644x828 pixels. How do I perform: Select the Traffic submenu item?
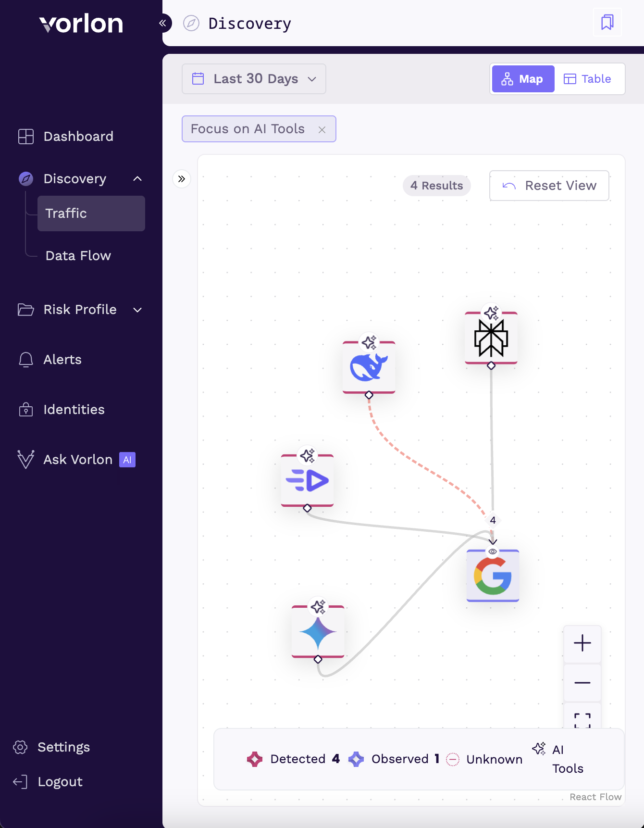[91, 213]
